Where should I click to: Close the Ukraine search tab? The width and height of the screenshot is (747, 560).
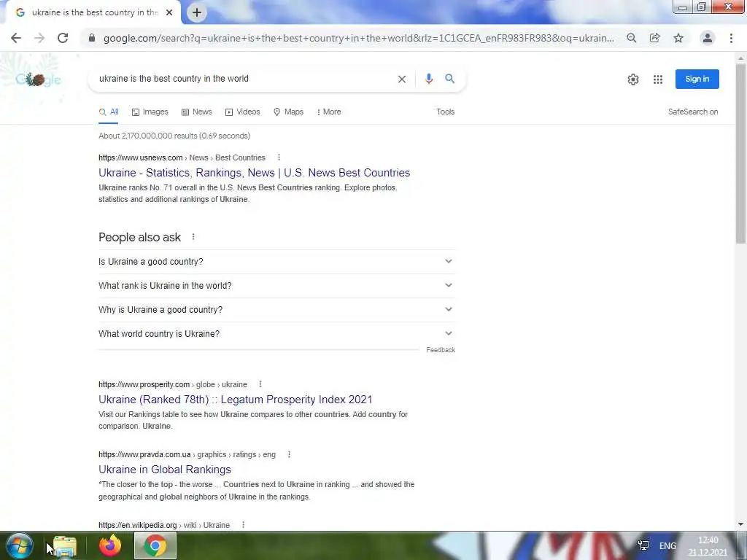pyautogui.click(x=169, y=12)
